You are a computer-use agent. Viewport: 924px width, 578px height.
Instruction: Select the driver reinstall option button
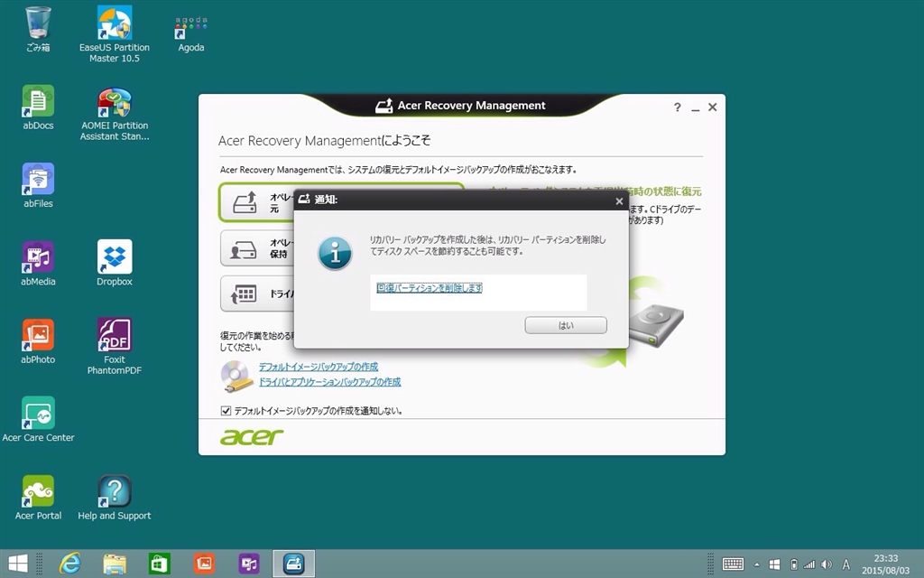(x=257, y=294)
